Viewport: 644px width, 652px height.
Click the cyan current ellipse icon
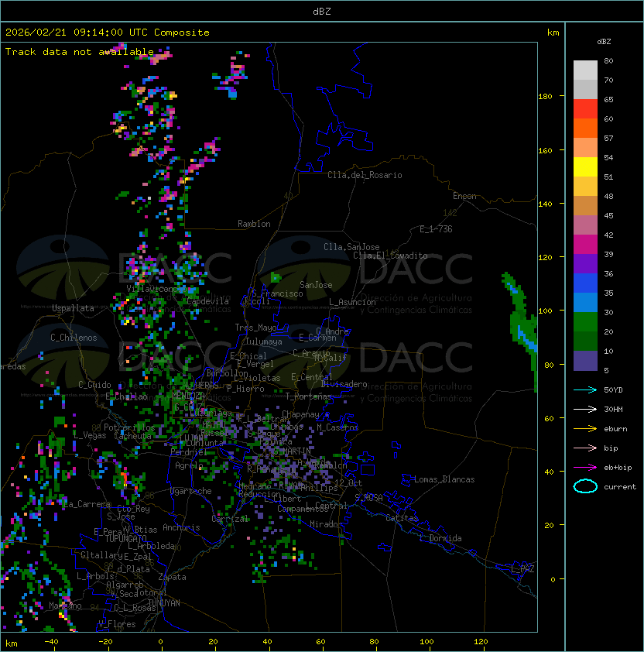click(585, 486)
